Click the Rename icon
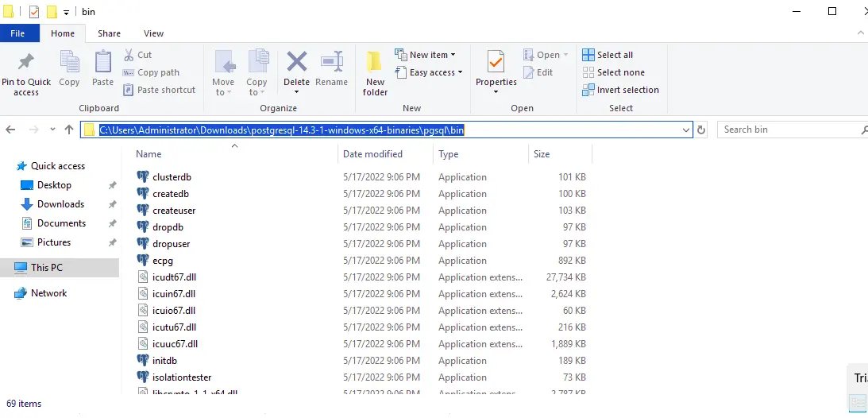The height and width of the screenshot is (418, 868). coord(332,61)
